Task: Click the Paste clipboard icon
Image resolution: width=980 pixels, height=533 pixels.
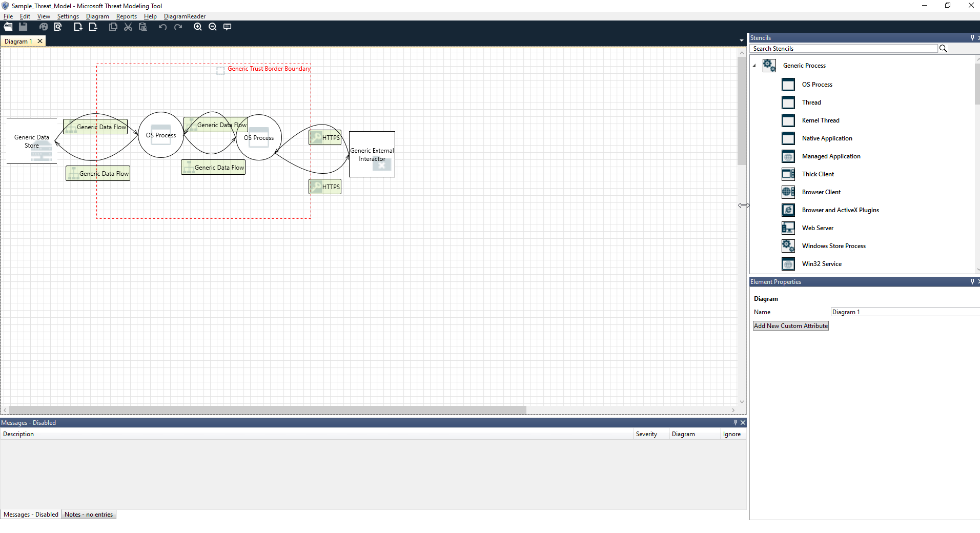Action: point(143,27)
